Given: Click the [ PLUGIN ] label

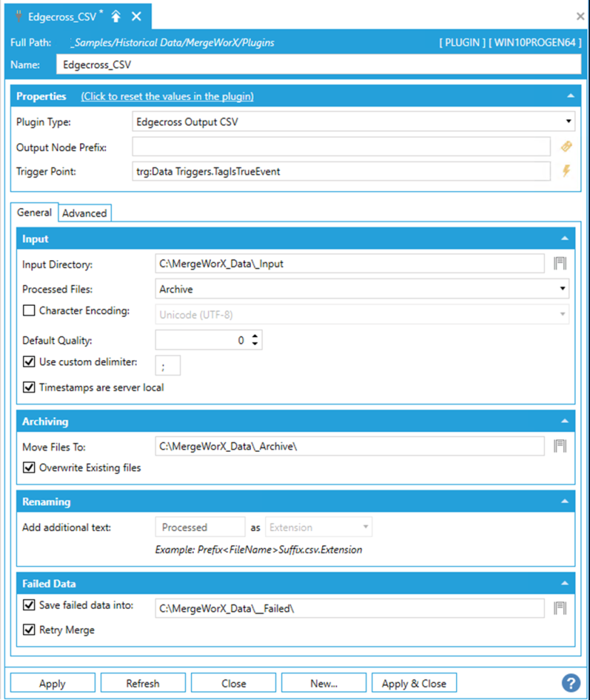Looking at the screenshot, I should (x=462, y=42).
